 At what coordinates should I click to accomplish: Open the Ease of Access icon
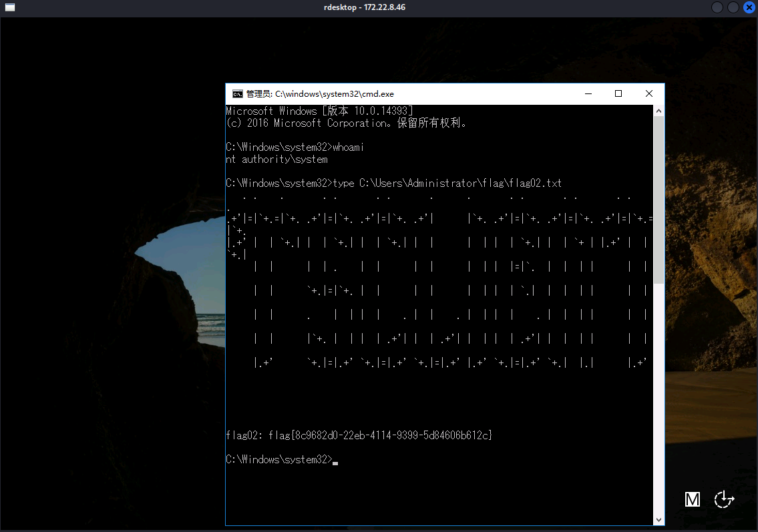724,499
